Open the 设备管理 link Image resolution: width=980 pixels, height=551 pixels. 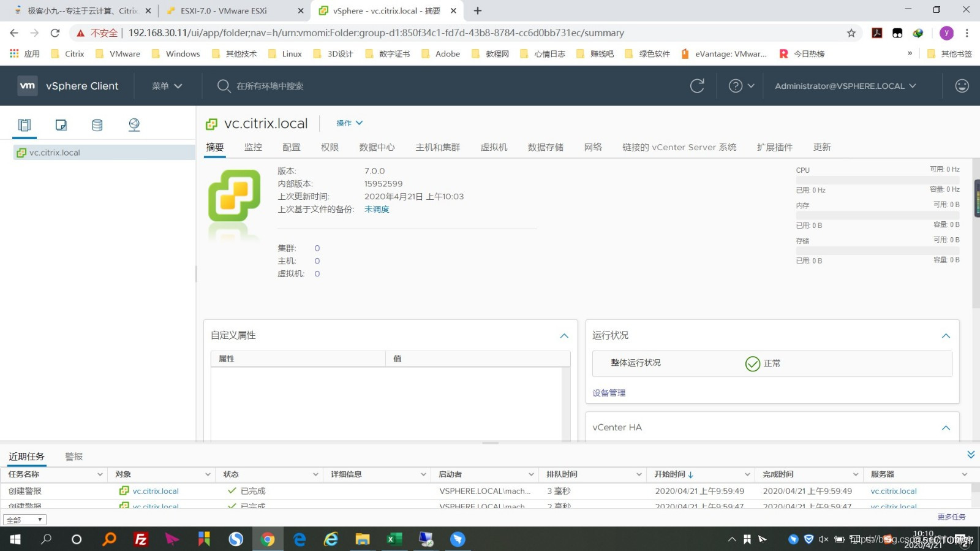click(609, 393)
